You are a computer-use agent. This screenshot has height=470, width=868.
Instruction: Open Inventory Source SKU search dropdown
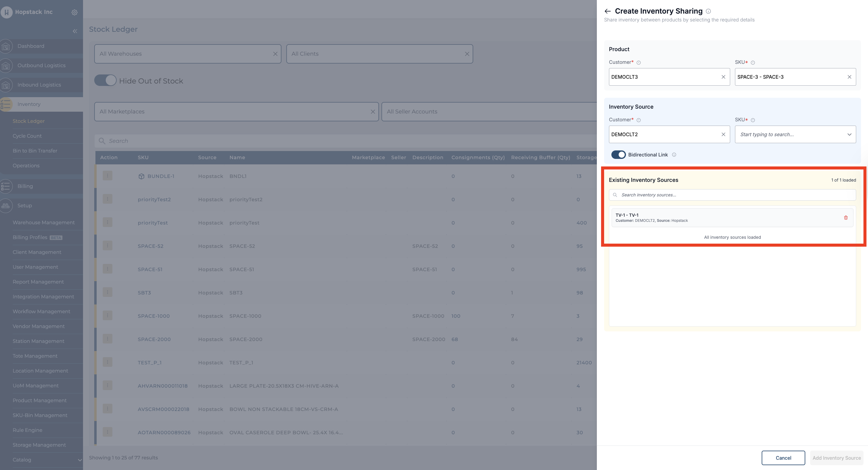[x=795, y=134]
